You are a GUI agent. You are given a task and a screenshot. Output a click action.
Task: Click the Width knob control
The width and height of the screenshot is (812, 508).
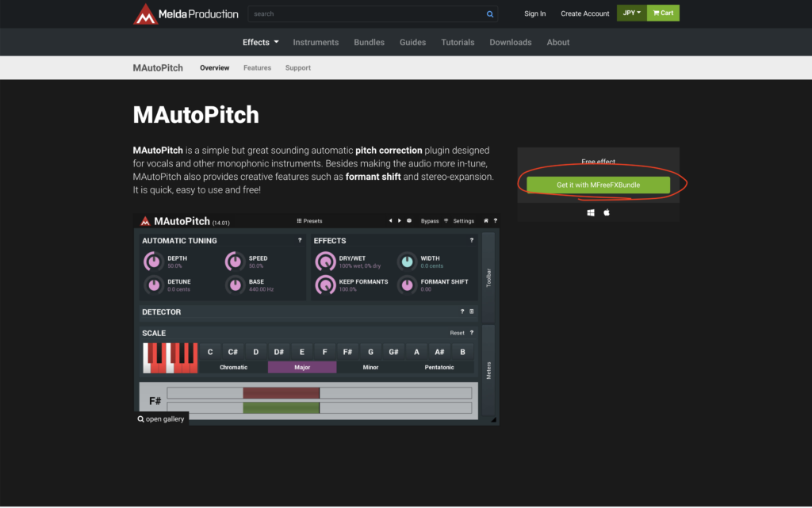coord(407,262)
